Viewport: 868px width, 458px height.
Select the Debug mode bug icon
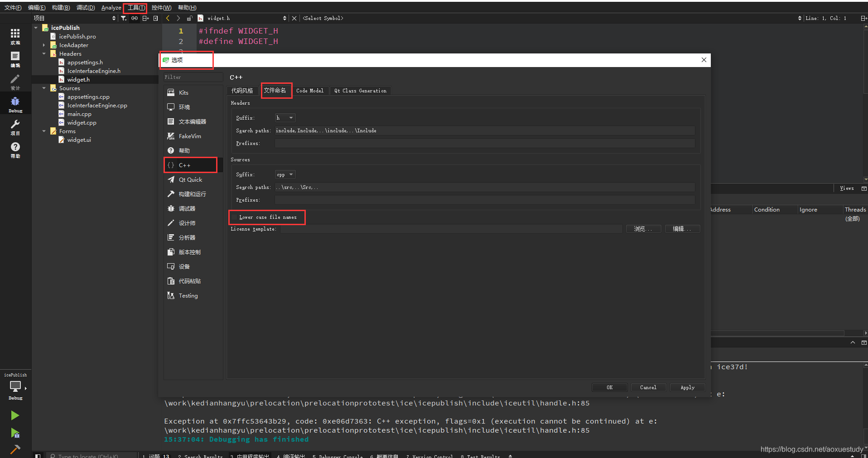[x=15, y=105]
